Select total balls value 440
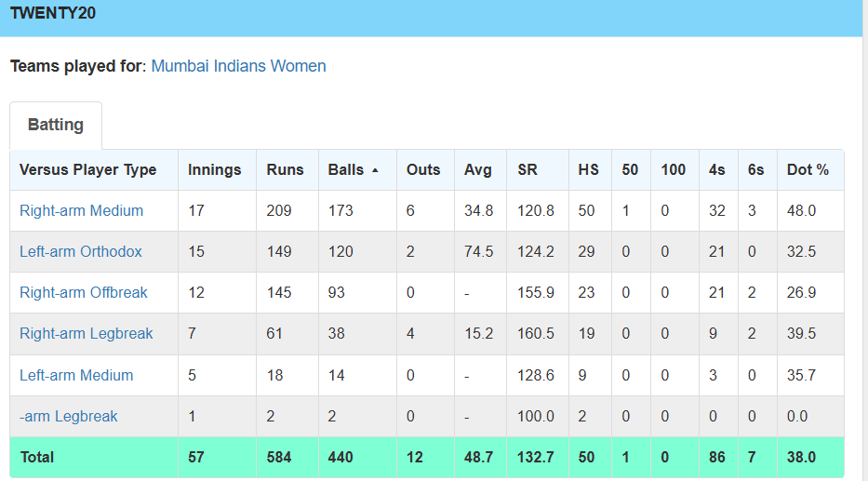This screenshot has height=481, width=868. tap(341, 457)
